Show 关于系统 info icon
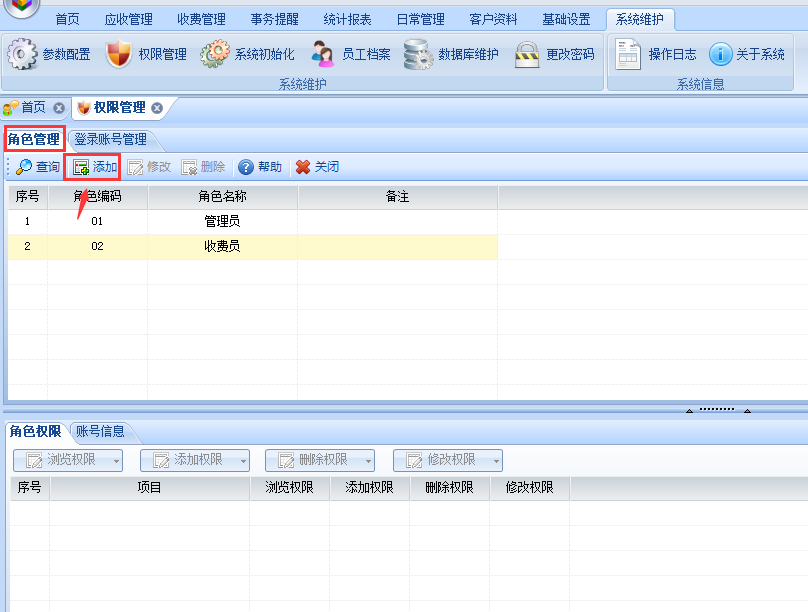 (720, 54)
